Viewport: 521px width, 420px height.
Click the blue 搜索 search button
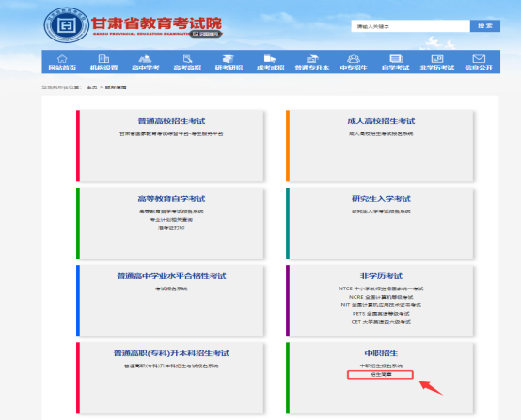[485, 26]
